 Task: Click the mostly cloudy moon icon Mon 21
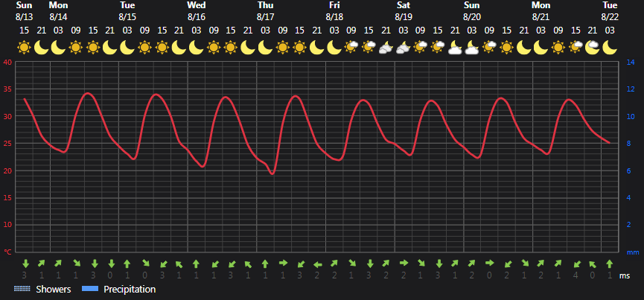tap(592, 48)
